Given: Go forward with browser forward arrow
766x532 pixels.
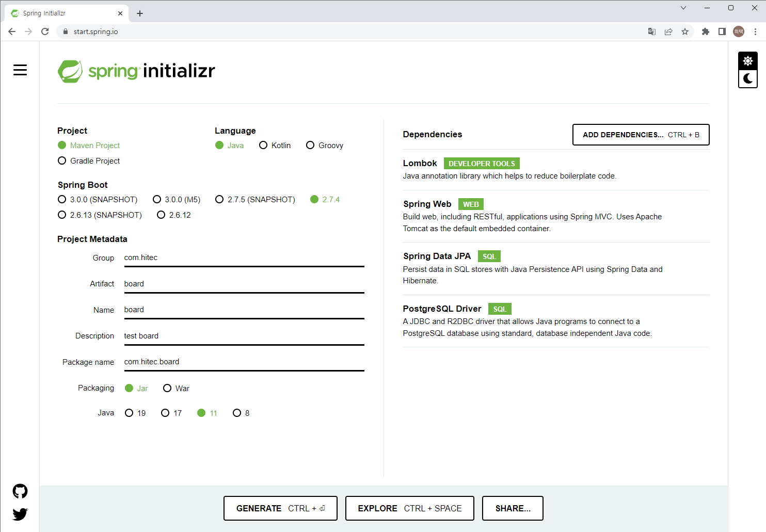Looking at the screenshot, I should coord(28,31).
